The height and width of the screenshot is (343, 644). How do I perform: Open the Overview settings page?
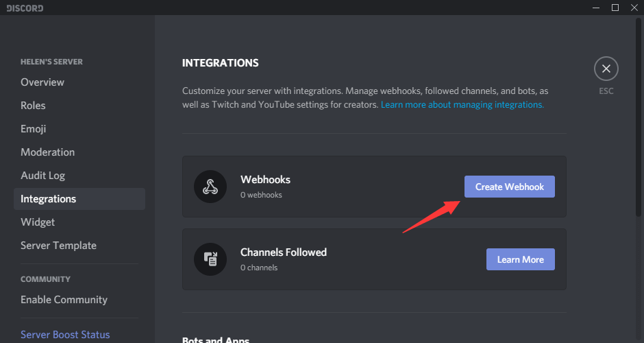(42, 82)
